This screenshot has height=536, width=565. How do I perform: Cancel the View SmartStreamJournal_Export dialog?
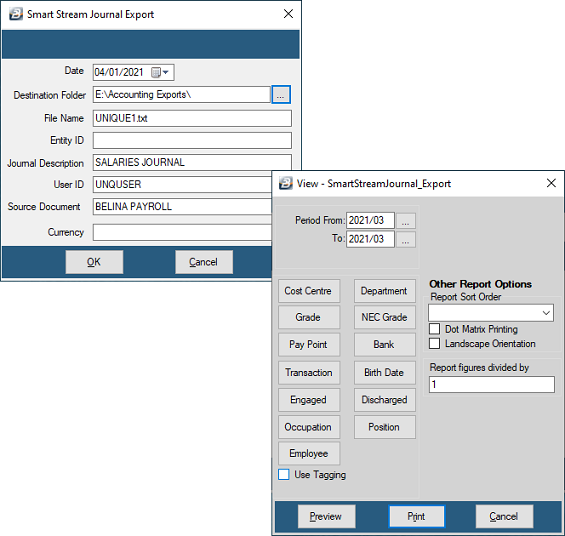[x=504, y=517]
